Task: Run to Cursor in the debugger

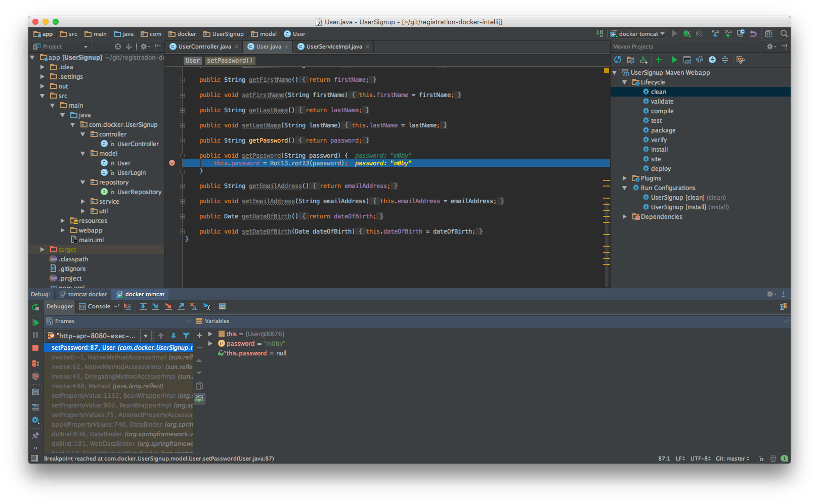Action: point(206,306)
